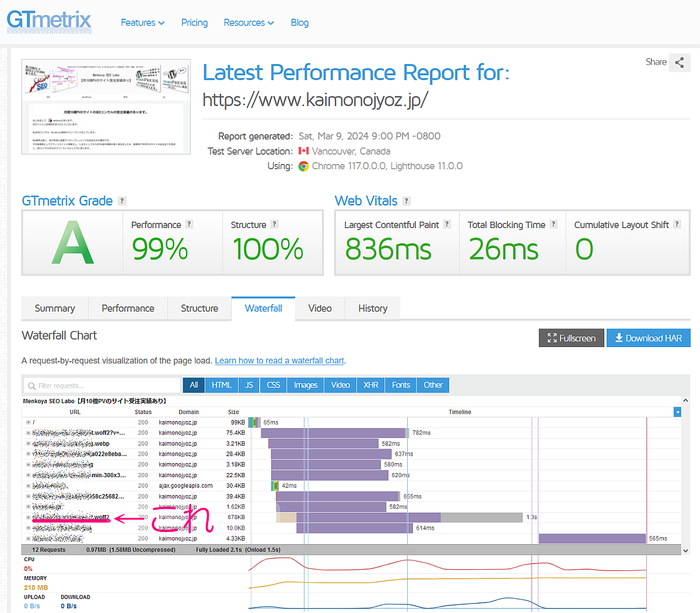The height and width of the screenshot is (613, 700).
Task: Open the Timeline column options dropdown
Action: click(677, 412)
